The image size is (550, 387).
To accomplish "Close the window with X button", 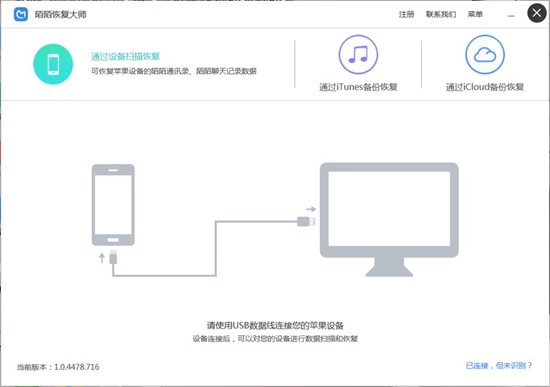I will tap(537, 13).
